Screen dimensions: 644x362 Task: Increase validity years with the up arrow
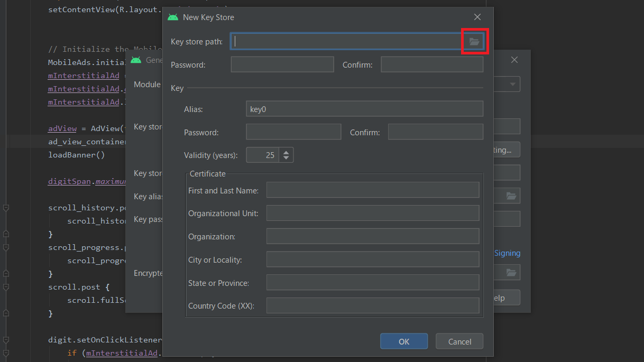point(286,152)
